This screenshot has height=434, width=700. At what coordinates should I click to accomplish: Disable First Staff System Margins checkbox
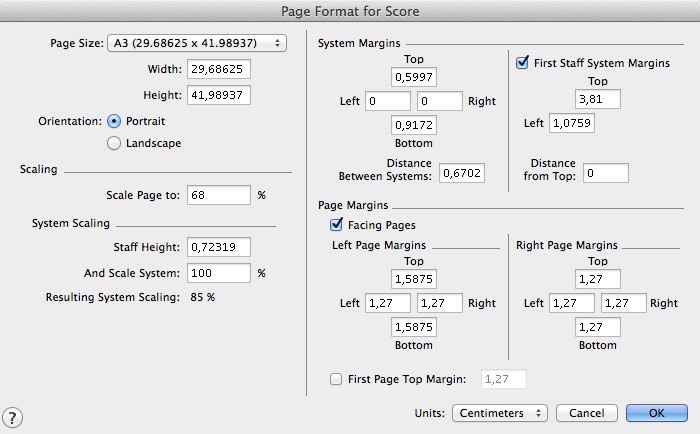coord(522,63)
